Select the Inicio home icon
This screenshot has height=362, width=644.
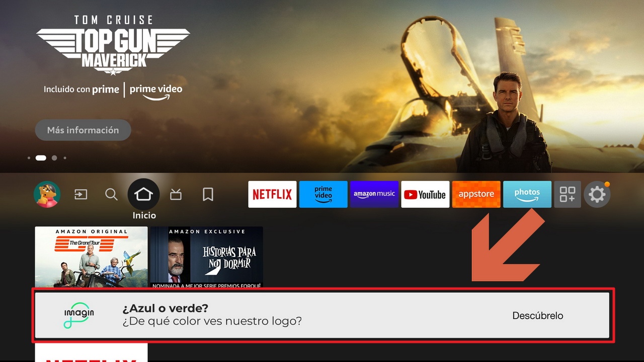pos(143,194)
